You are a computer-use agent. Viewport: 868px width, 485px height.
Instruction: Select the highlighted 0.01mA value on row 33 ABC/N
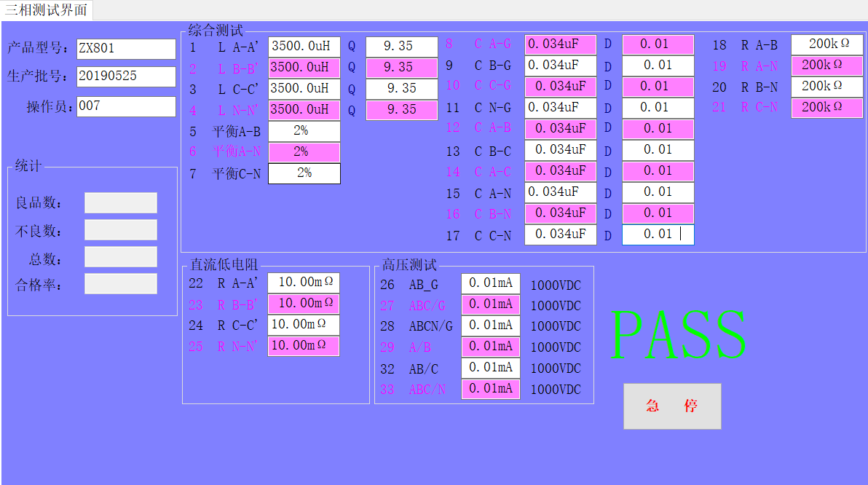[490, 389]
